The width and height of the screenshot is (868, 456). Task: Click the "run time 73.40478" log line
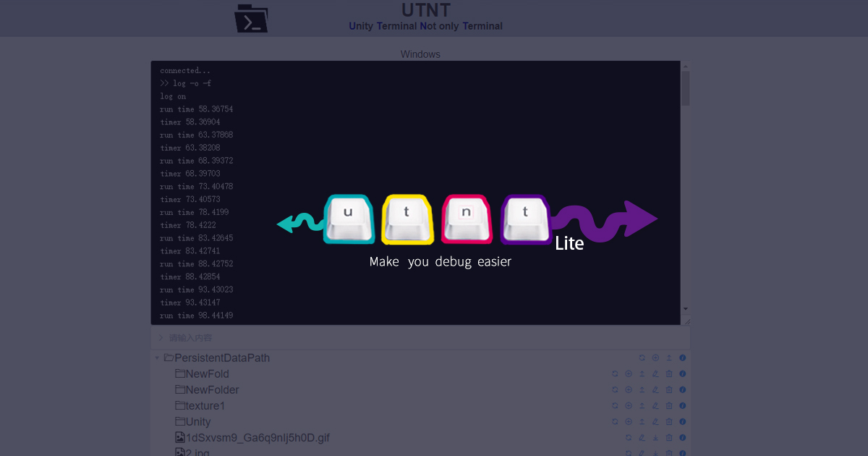point(197,187)
